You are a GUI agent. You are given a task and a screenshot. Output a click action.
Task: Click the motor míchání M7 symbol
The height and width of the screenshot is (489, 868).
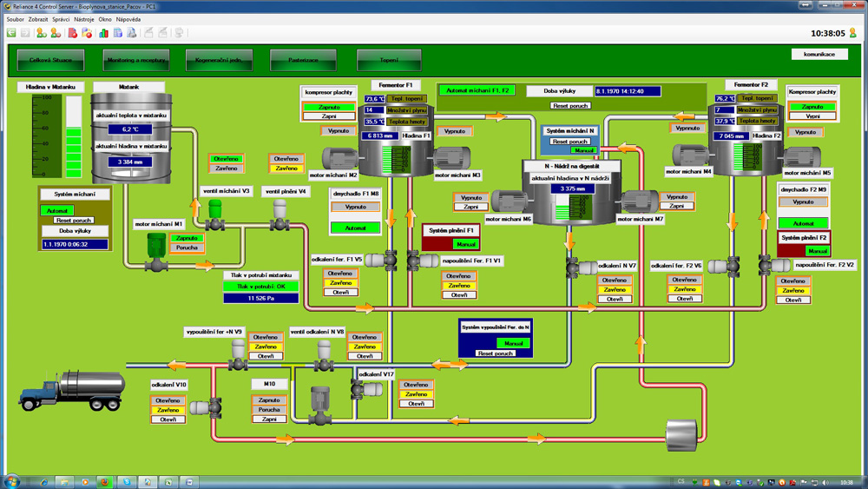click(640, 202)
